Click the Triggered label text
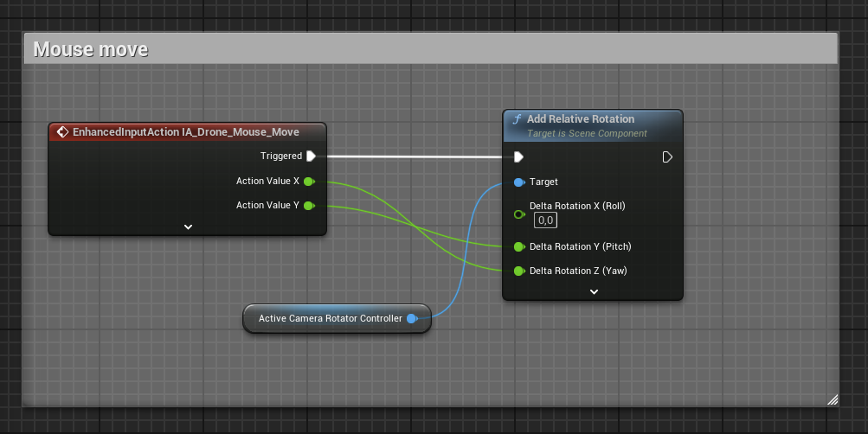868x434 pixels. (281, 156)
